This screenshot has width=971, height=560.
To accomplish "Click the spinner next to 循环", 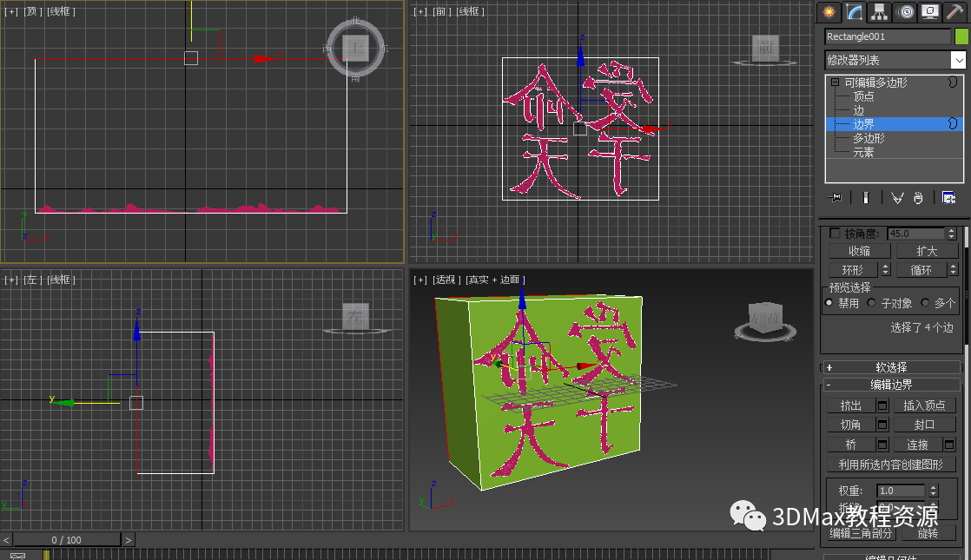I will pyautogui.click(x=953, y=270).
